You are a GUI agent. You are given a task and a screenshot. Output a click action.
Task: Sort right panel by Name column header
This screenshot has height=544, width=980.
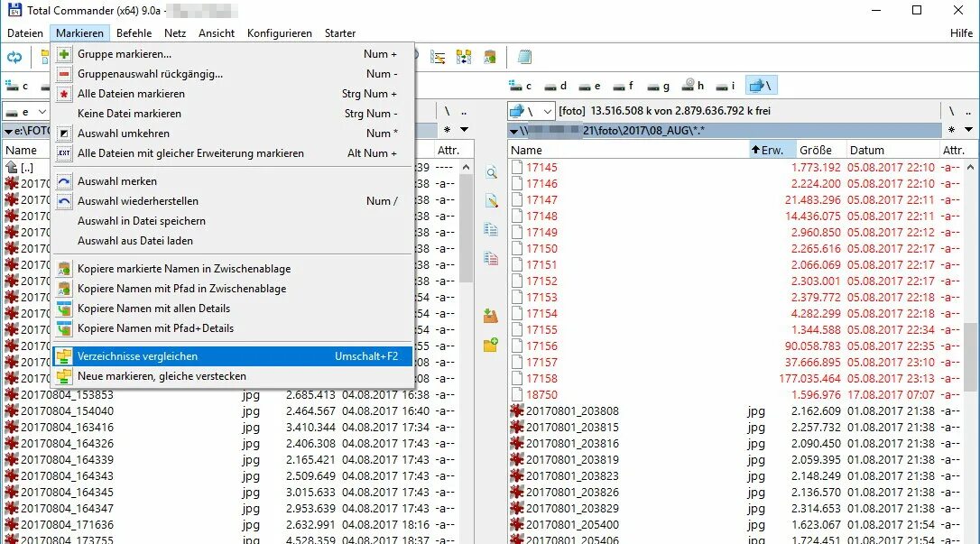pyautogui.click(x=629, y=150)
